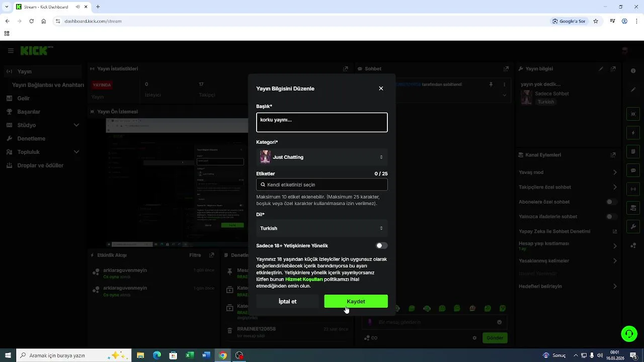The height and width of the screenshot is (362, 644).
Task: Reload the page in the browser
Action: click(31, 21)
